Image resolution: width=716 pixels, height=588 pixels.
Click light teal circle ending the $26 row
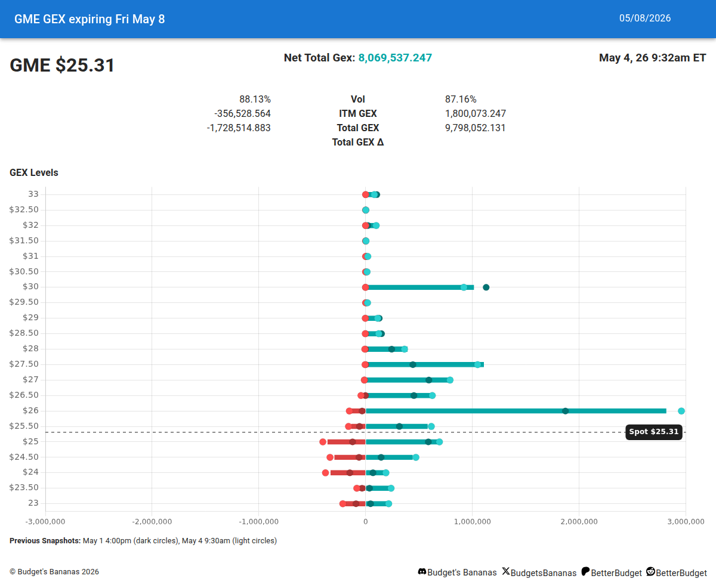coord(681,411)
